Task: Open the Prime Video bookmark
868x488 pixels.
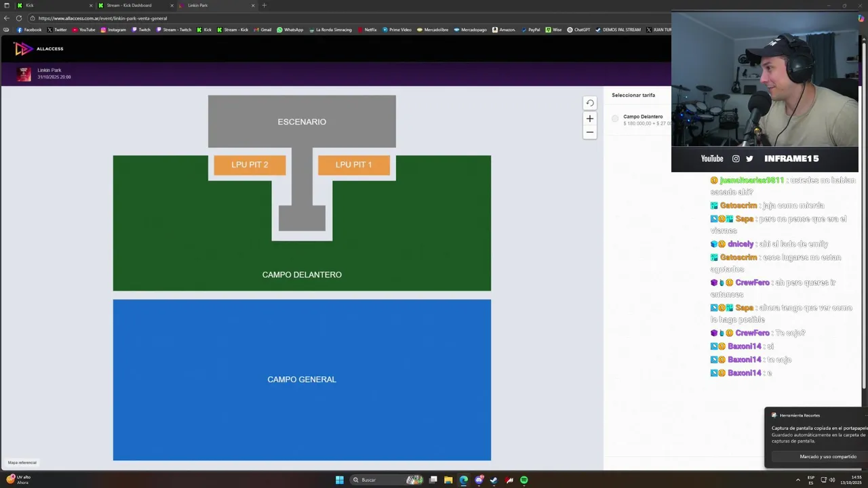Action: (397, 30)
